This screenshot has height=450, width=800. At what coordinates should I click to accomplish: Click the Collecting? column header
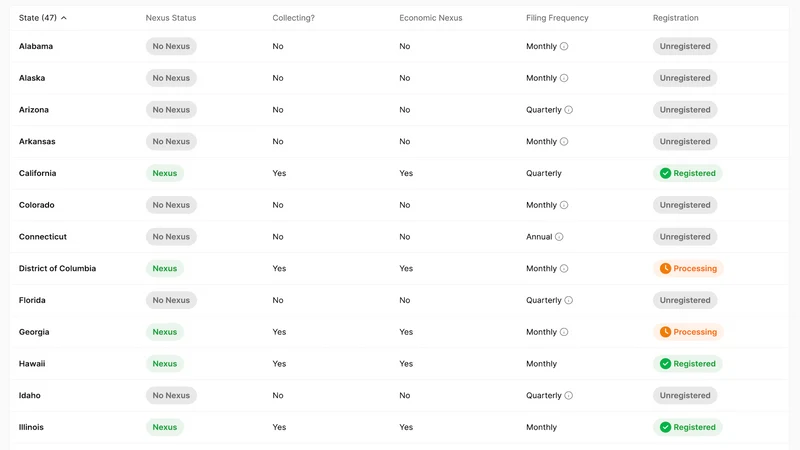click(293, 18)
